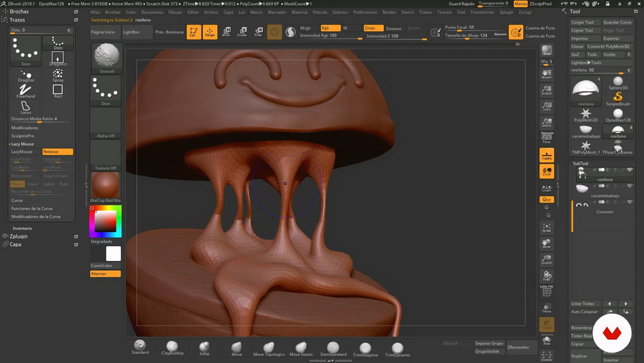The height and width of the screenshot is (363, 644).
Task: Open the Transformar menu
Action: click(482, 12)
